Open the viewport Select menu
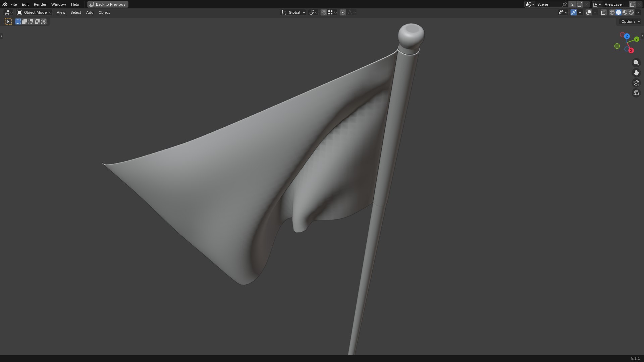 [75, 12]
